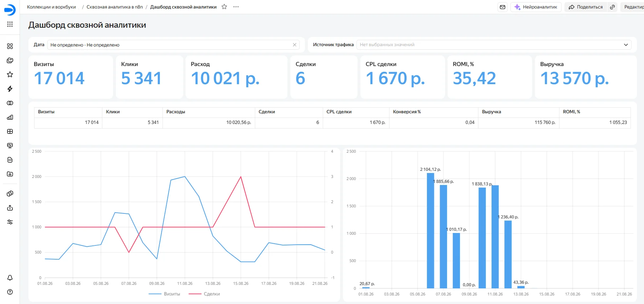
Task: Click the ROMI 35,42 indicator value
Action: click(474, 78)
